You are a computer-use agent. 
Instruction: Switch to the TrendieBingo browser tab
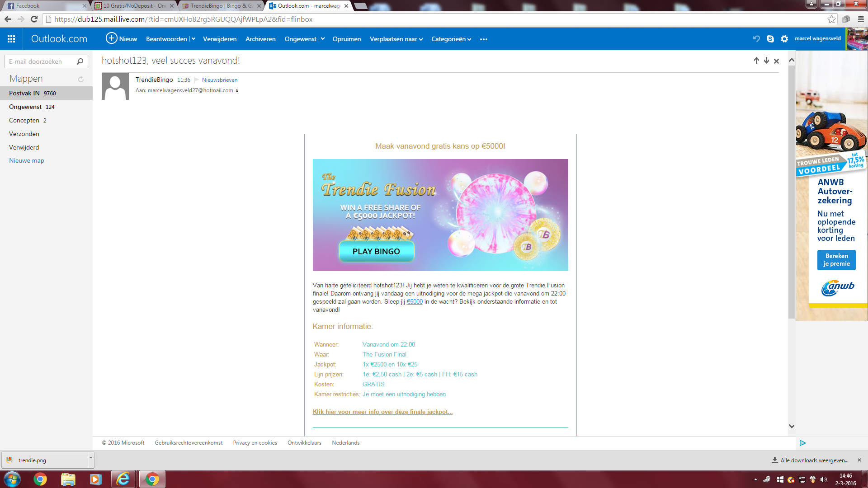click(217, 6)
